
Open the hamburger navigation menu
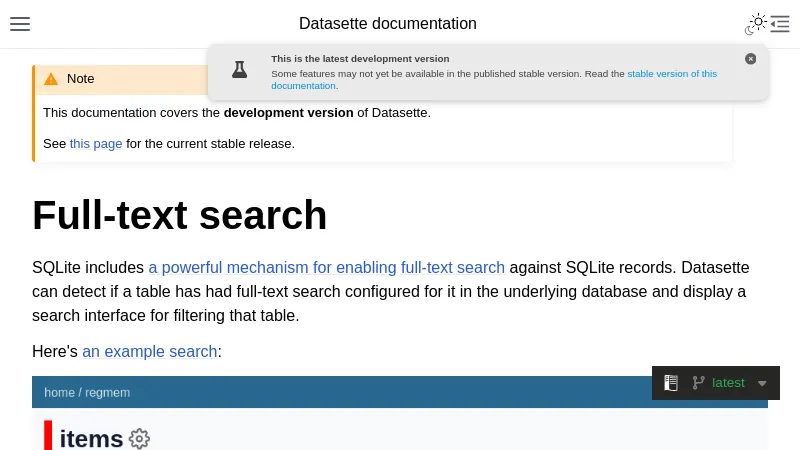coord(20,24)
